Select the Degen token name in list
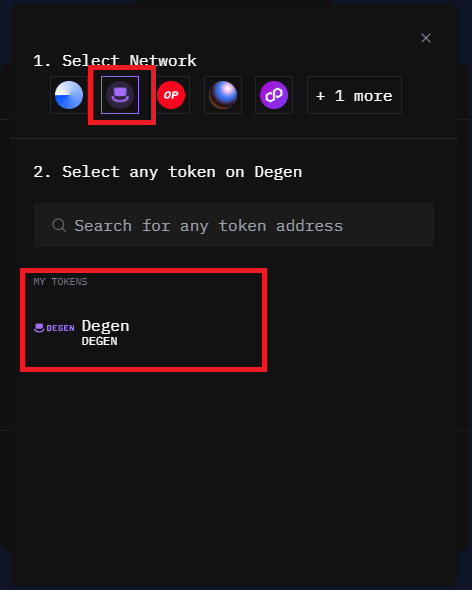The width and height of the screenshot is (472, 590). (x=105, y=326)
